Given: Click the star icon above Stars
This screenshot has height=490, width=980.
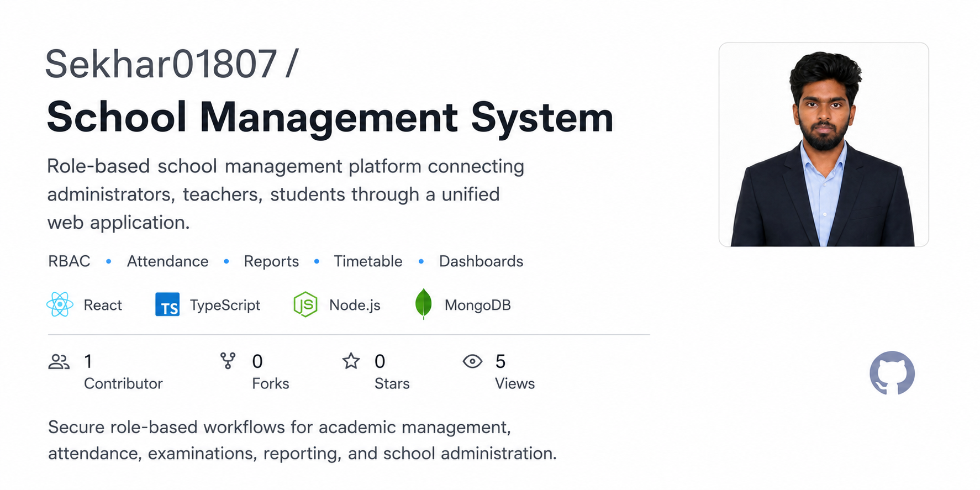Looking at the screenshot, I should pos(351,361).
